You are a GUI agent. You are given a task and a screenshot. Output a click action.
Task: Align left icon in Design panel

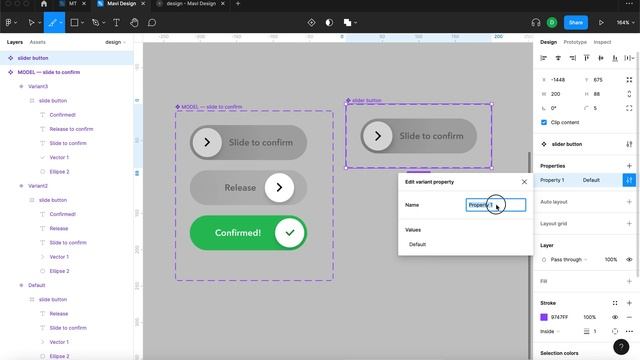[x=544, y=58]
